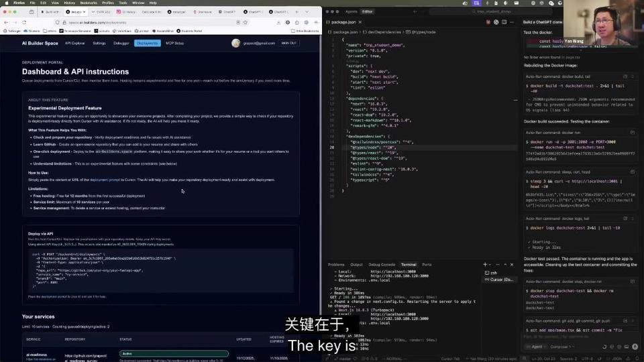
Task: Click the @types/node breadcrumb
Action: [x=421, y=32]
